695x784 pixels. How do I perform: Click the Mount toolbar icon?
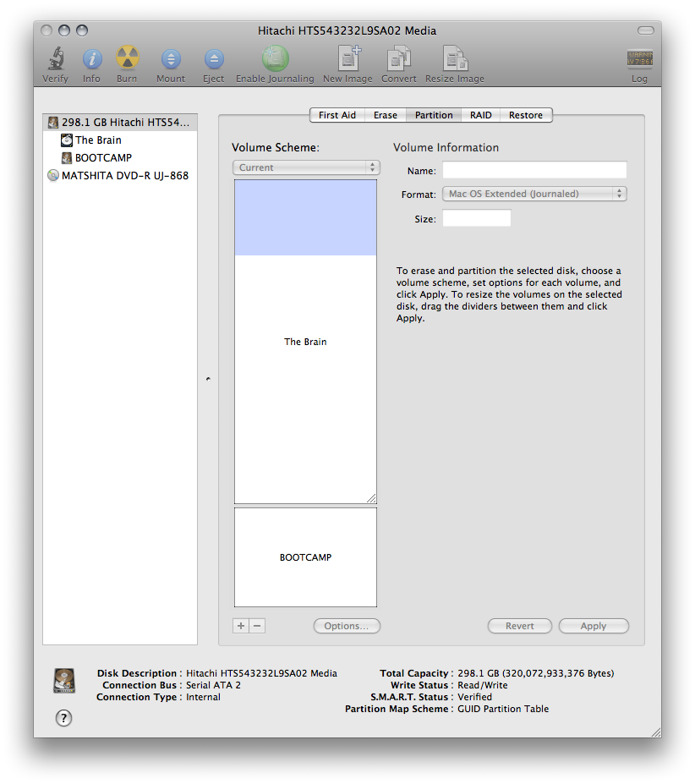click(x=171, y=59)
